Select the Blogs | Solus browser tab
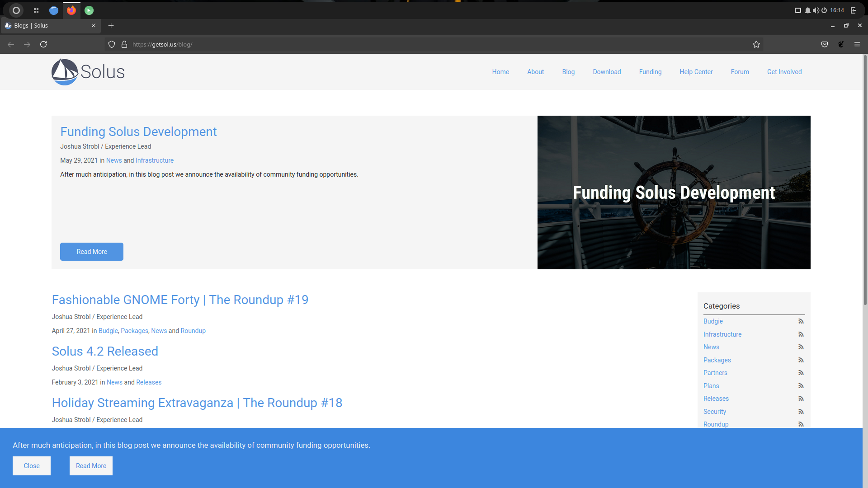Image resolution: width=868 pixels, height=488 pixels. [x=51, y=26]
